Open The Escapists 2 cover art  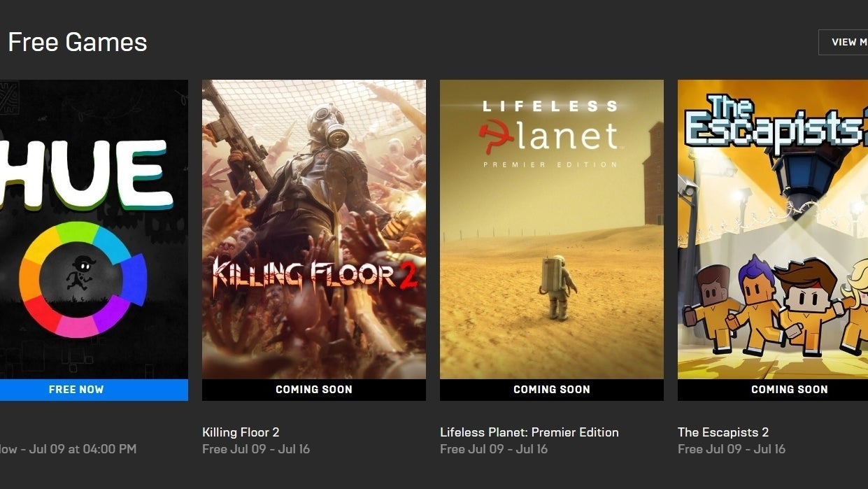tap(773, 229)
